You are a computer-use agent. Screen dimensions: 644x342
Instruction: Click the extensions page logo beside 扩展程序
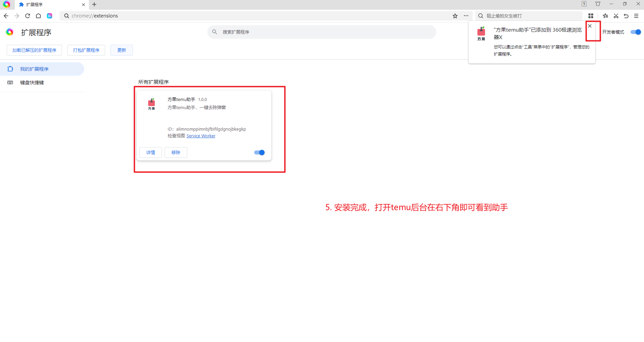click(x=10, y=32)
